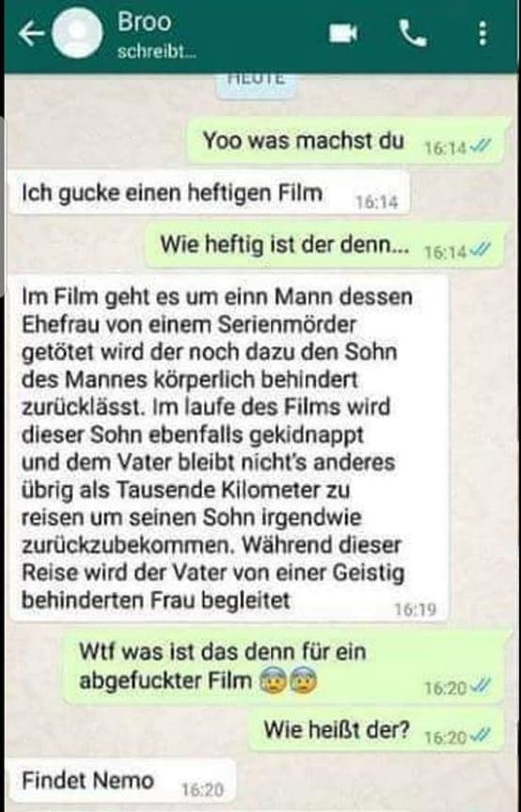Select the 'Findet Nemo' message
Image resolution: width=521 pixels, height=812 pixels.
[123, 782]
